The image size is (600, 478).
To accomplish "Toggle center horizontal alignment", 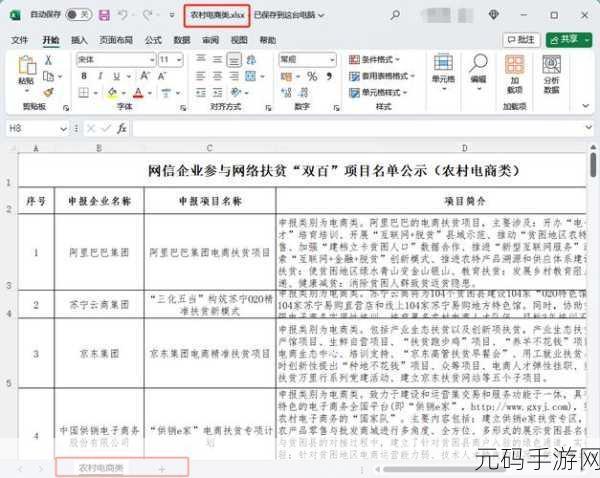I will tap(217, 76).
